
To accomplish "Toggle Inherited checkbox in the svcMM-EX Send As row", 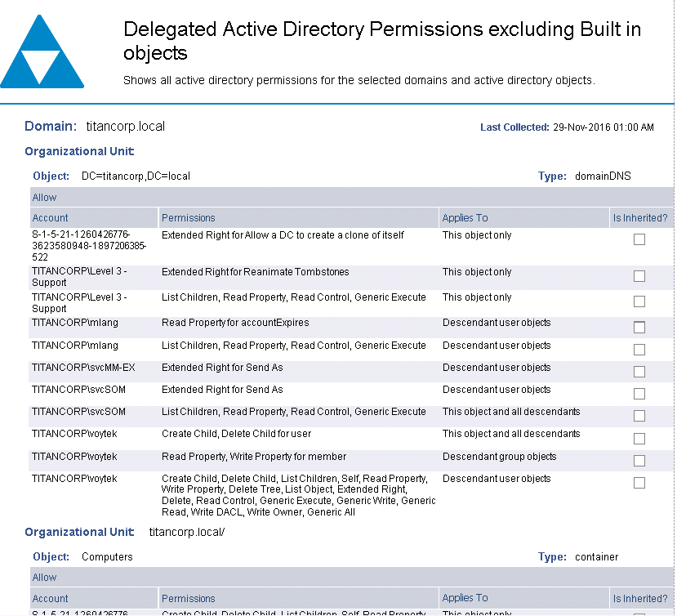I will click(639, 372).
